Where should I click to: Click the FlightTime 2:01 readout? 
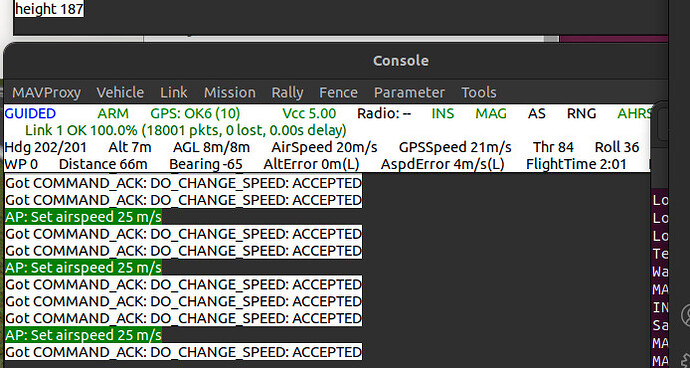point(576,164)
